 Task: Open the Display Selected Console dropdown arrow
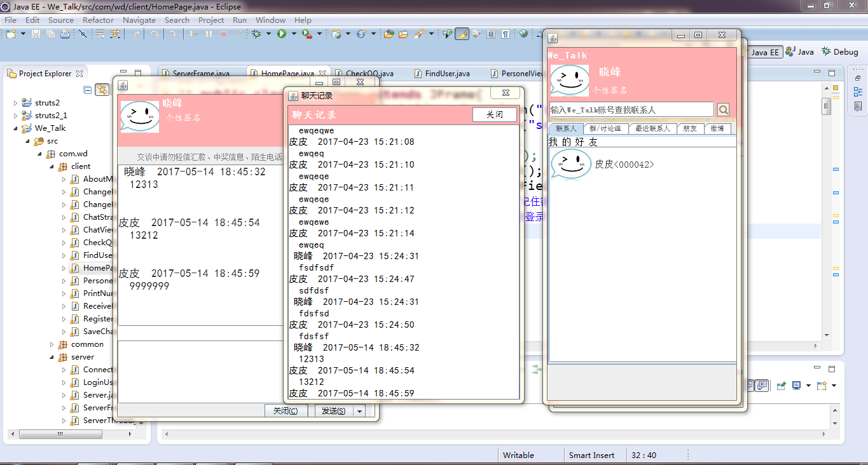[808, 386]
